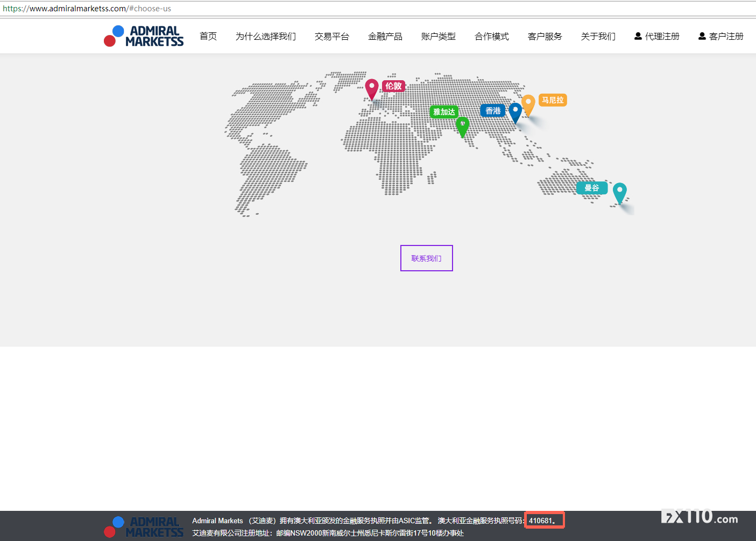The image size is (756, 541).
Task: Click the Admiral Marketss header logo
Action: (144, 36)
